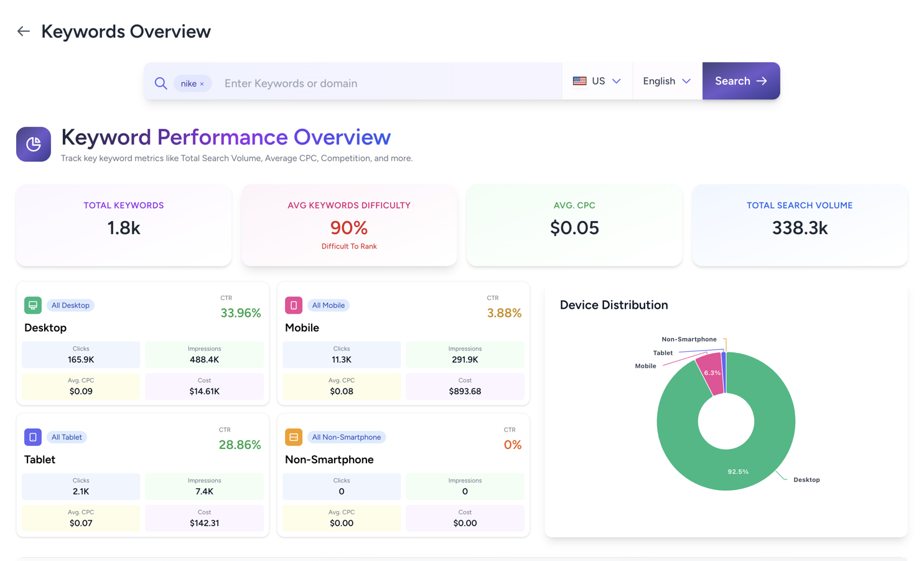Click the purple pie chart overview icon
The image size is (924, 561).
(34, 144)
